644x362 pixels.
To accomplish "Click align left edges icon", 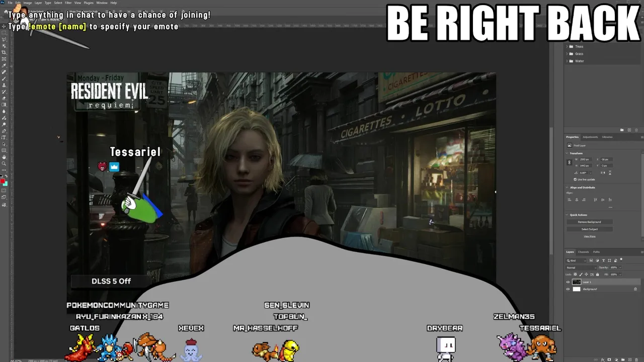I will point(570,200).
